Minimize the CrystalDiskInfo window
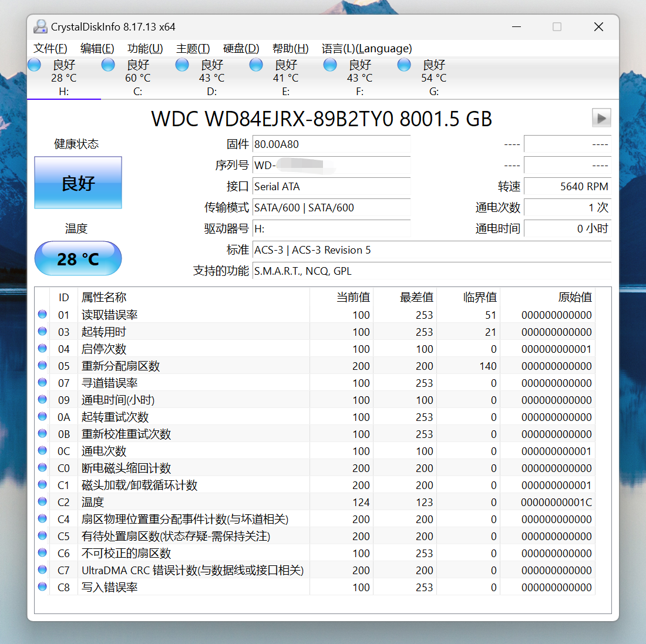This screenshot has width=646, height=644. 517,27
